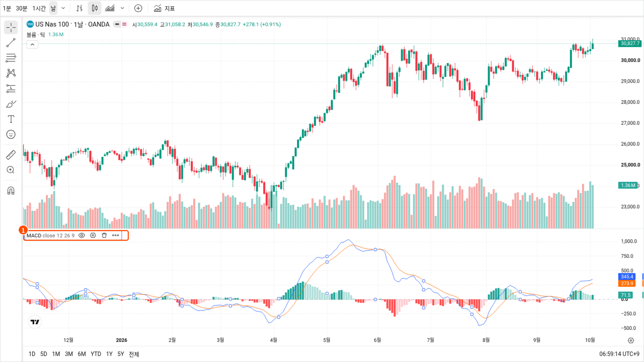Toggle magnet mode snapping
Image resolution: width=644 pixels, height=362 pixels.
pyautogui.click(x=11, y=191)
